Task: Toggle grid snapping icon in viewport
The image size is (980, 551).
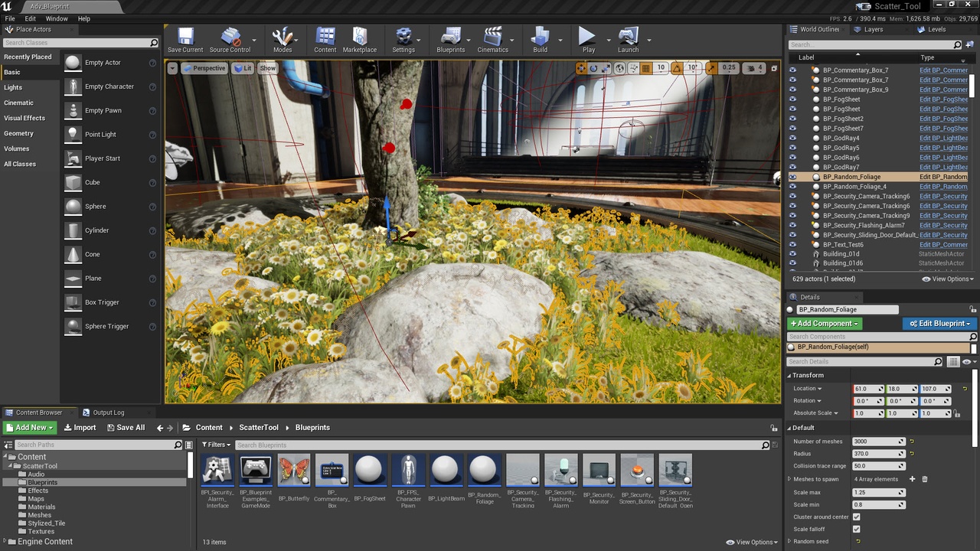Action: point(646,68)
